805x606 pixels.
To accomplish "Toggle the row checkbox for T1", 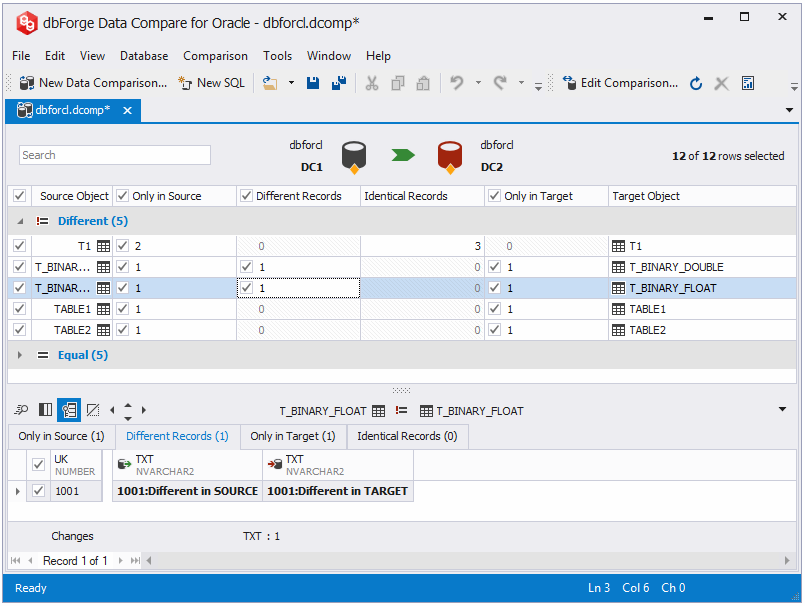I will click(20, 246).
